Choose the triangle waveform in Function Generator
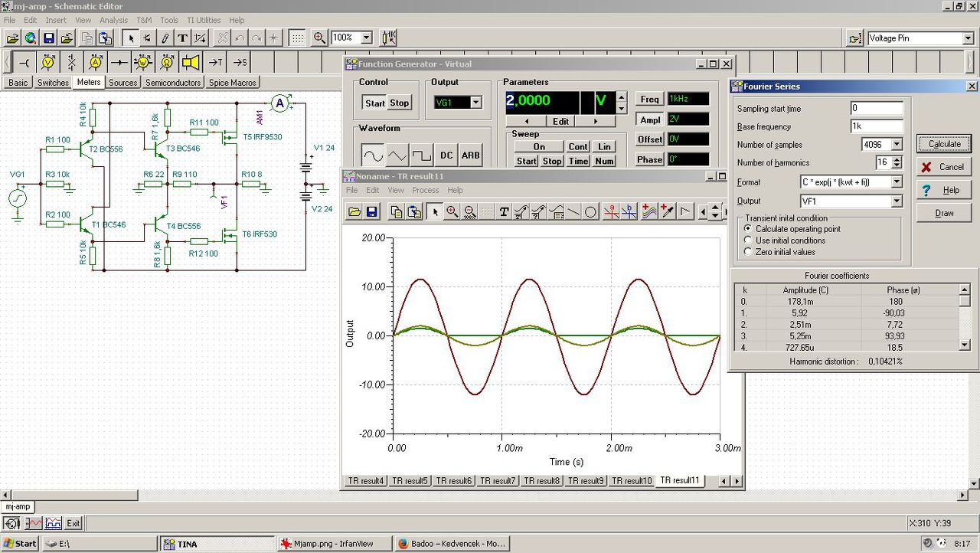Viewport: 980px width, 553px height. click(397, 155)
